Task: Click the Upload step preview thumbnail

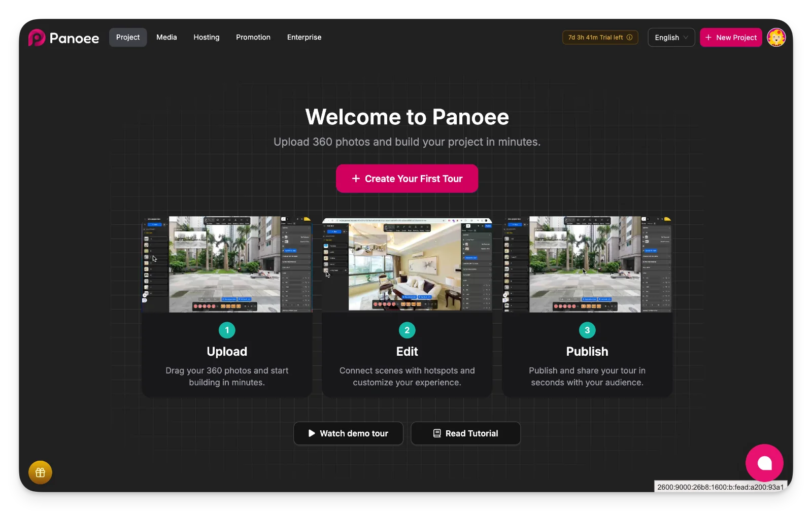Action: tap(227, 264)
